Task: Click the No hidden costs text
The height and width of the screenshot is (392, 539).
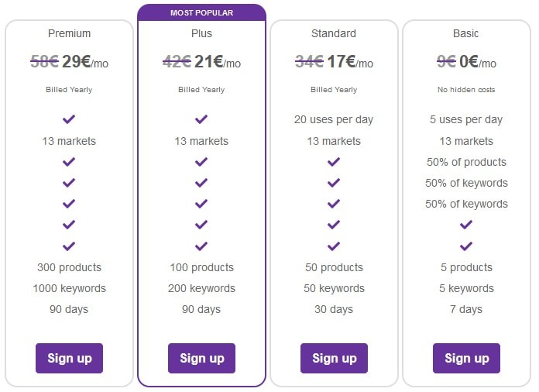Action: click(x=466, y=90)
